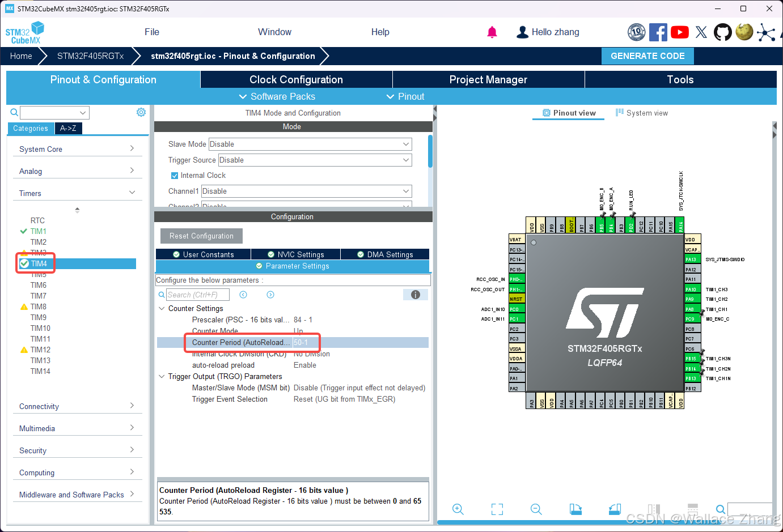Open the categories settings gear icon

pyautogui.click(x=141, y=112)
